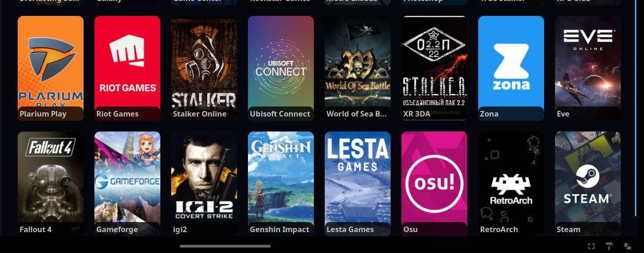The height and width of the screenshot is (253, 644).
Task: Click the horizontal scrollbar at bottom
Action: point(225,246)
